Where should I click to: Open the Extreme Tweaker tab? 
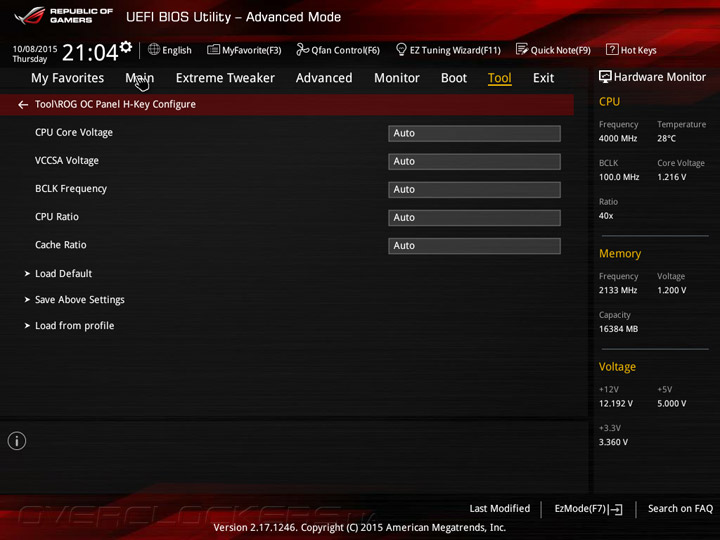point(225,78)
